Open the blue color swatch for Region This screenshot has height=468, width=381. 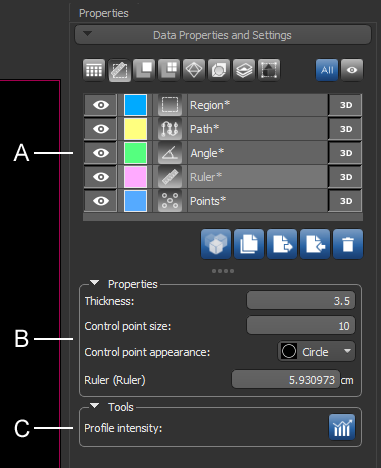click(x=135, y=105)
